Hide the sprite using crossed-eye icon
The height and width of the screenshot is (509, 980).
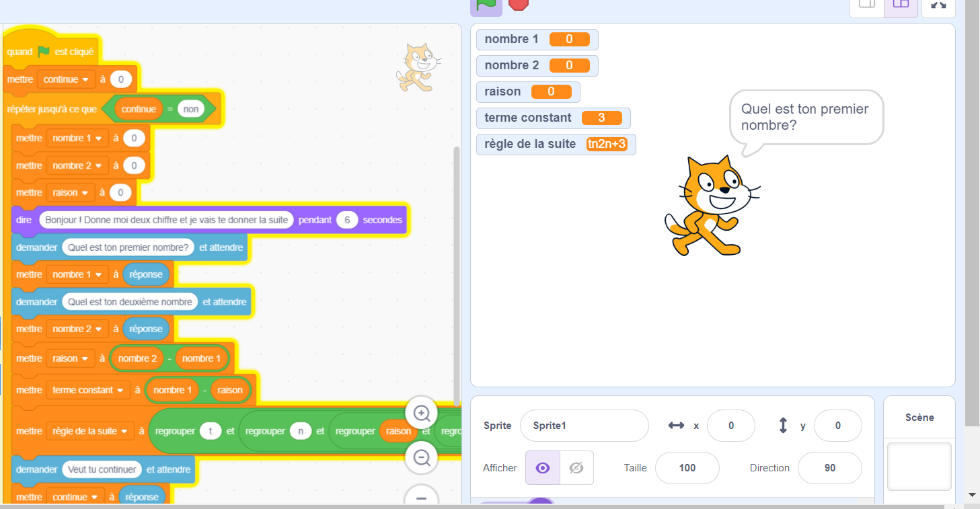pos(576,468)
